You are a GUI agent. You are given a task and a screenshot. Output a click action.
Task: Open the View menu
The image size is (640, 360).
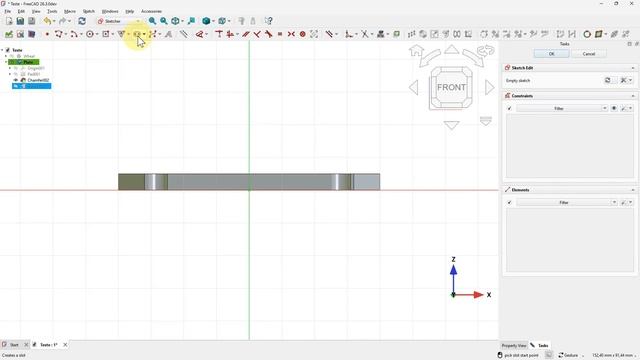[x=36, y=11]
